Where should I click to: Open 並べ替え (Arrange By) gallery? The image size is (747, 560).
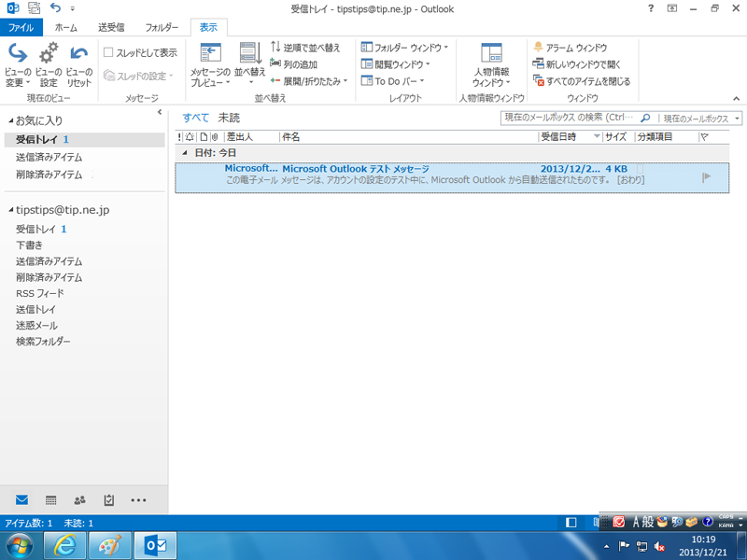(249, 64)
